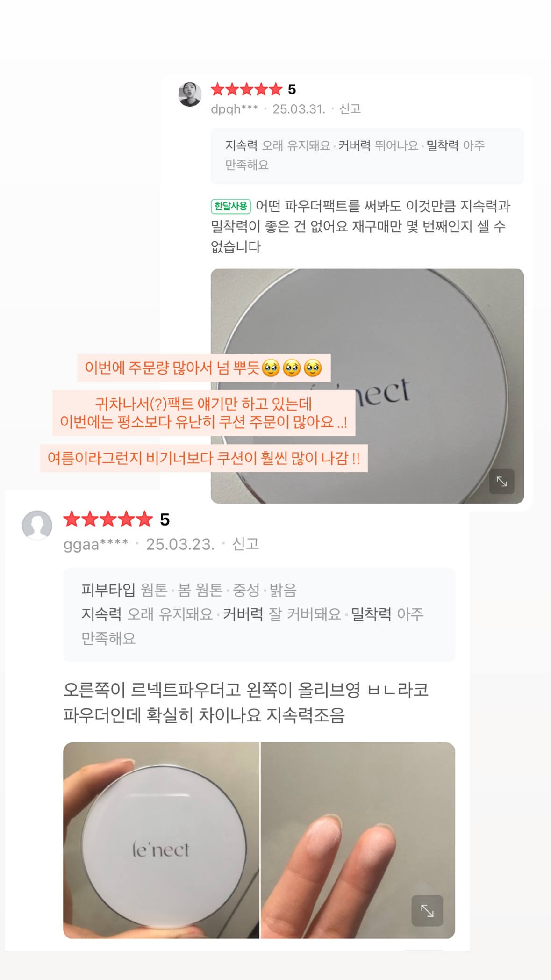Open the hand holding le'nect compact photo
The width and height of the screenshot is (551, 980).
pos(161,840)
